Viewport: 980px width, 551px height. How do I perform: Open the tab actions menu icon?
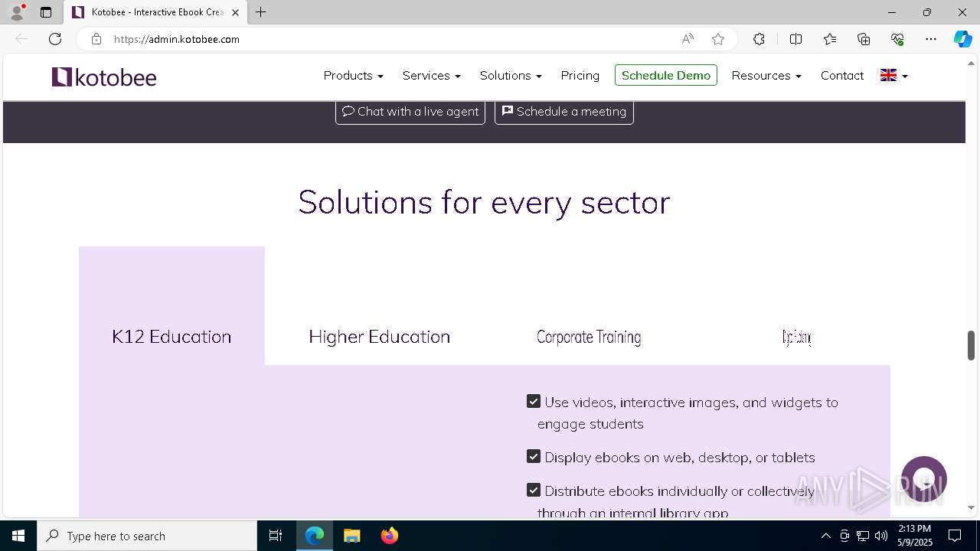pyautogui.click(x=46, y=12)
